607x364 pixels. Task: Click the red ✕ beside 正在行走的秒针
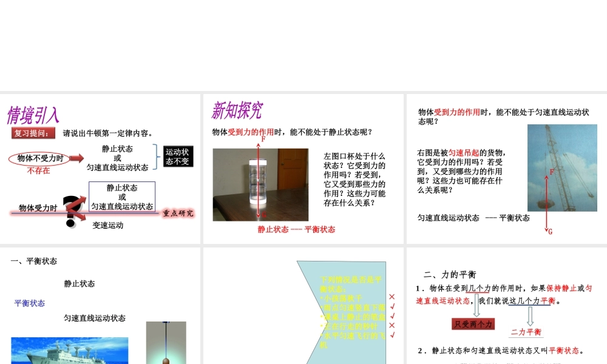(x=392, y=325)
